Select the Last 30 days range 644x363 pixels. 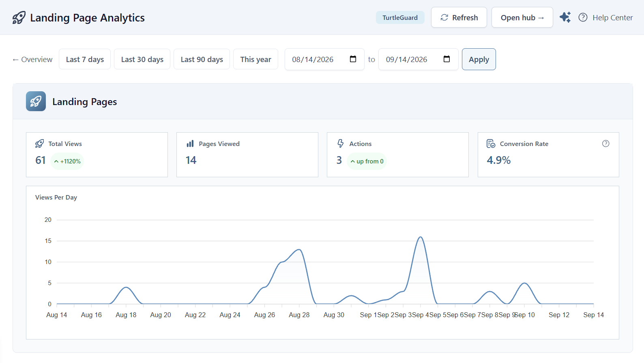click(142, 59)
